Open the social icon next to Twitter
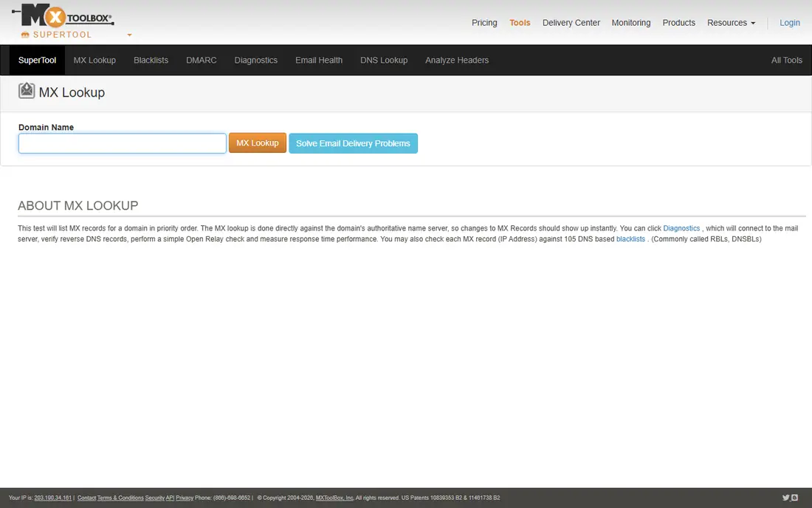 click(794, 498)
